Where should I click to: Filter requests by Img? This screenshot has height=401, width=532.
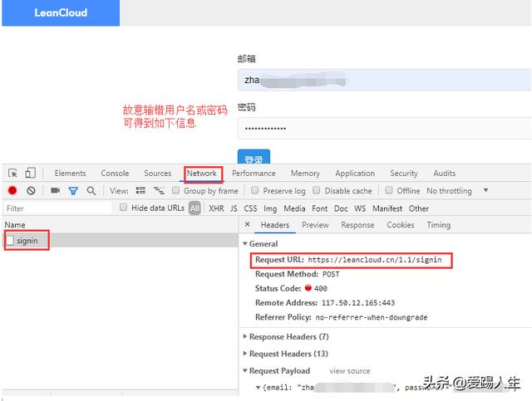(270, 208)
